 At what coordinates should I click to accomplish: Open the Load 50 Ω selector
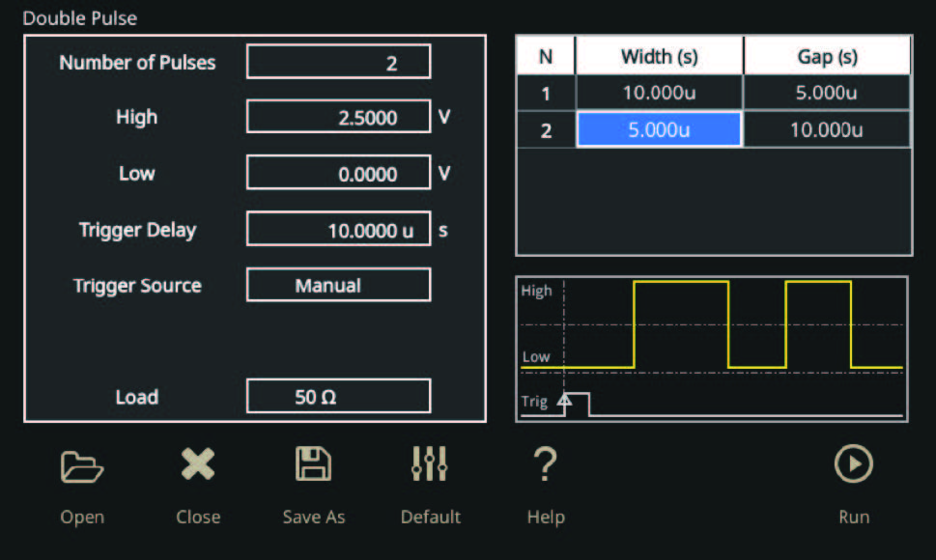coord(338,397)
